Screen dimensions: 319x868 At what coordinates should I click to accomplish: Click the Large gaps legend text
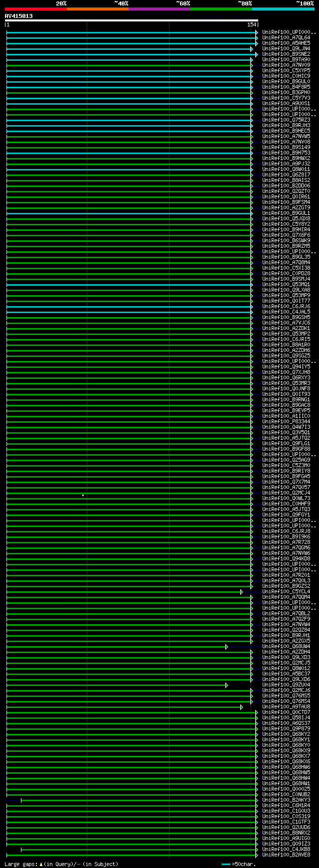61,864
